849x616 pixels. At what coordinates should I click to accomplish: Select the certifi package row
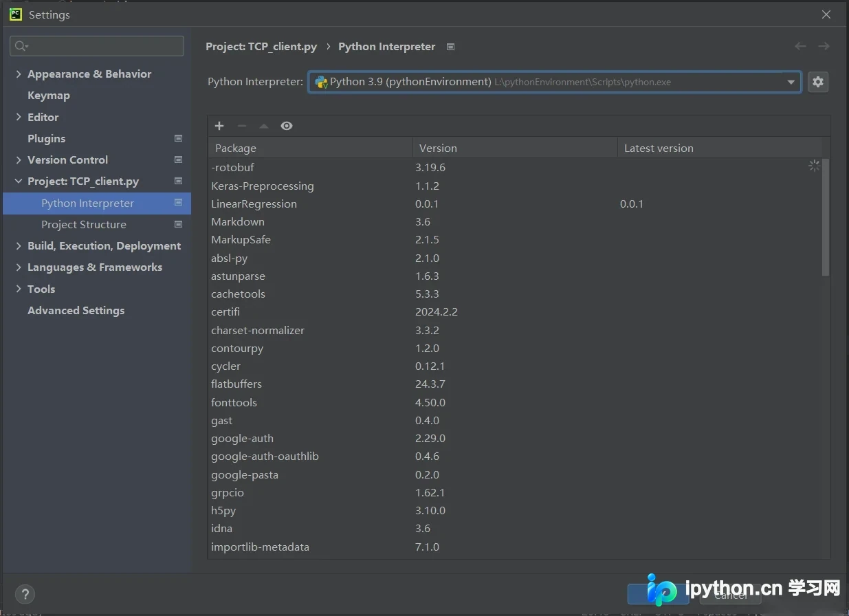(515, 312)
